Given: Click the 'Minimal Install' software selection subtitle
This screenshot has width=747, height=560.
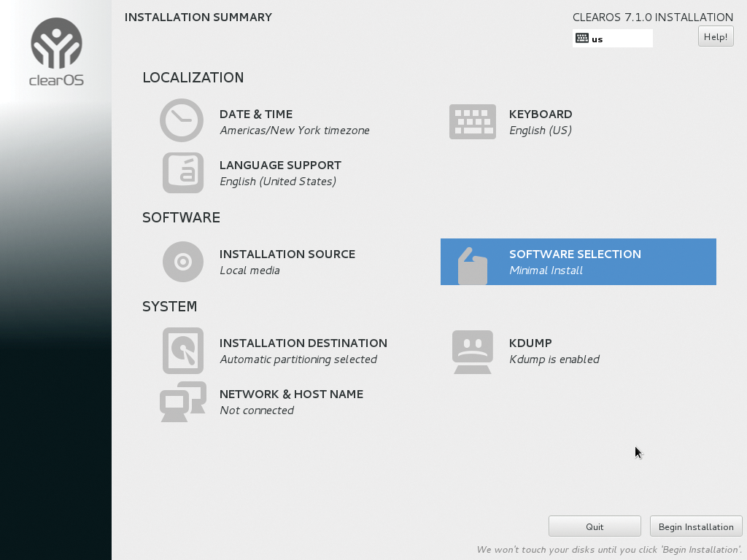Looking at the screenshot, I should [546, 271].
